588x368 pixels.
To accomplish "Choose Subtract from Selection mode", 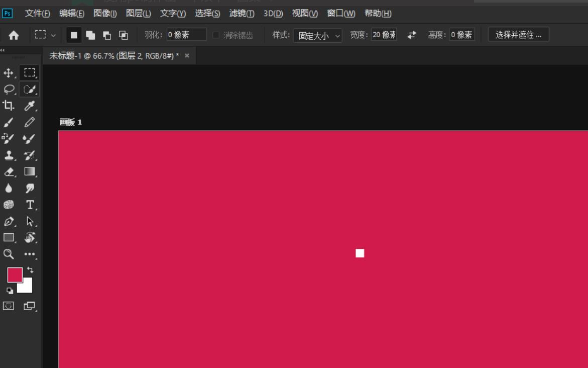I will (107, 35).
